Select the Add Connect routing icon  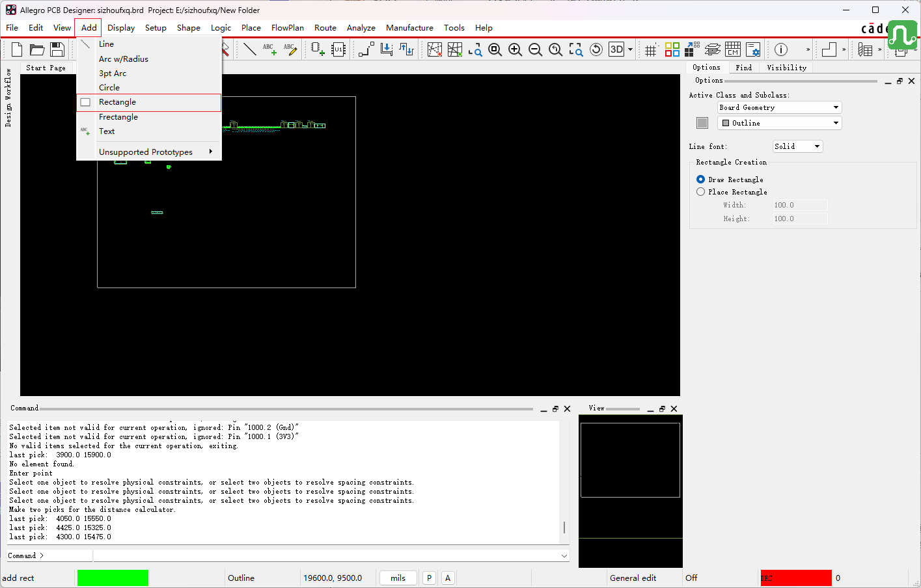click(x=366, y=49)
